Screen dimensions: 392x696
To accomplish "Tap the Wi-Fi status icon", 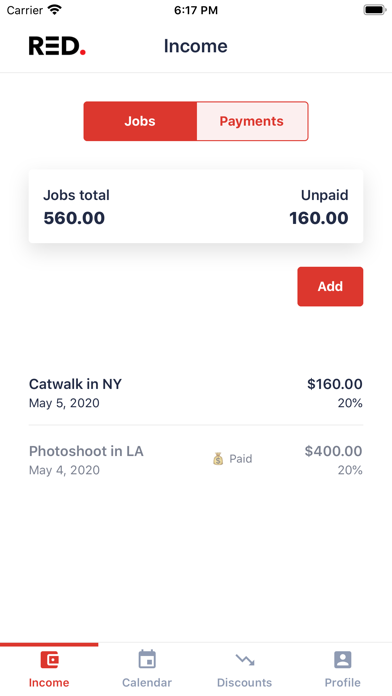I will tap(55, 10).
